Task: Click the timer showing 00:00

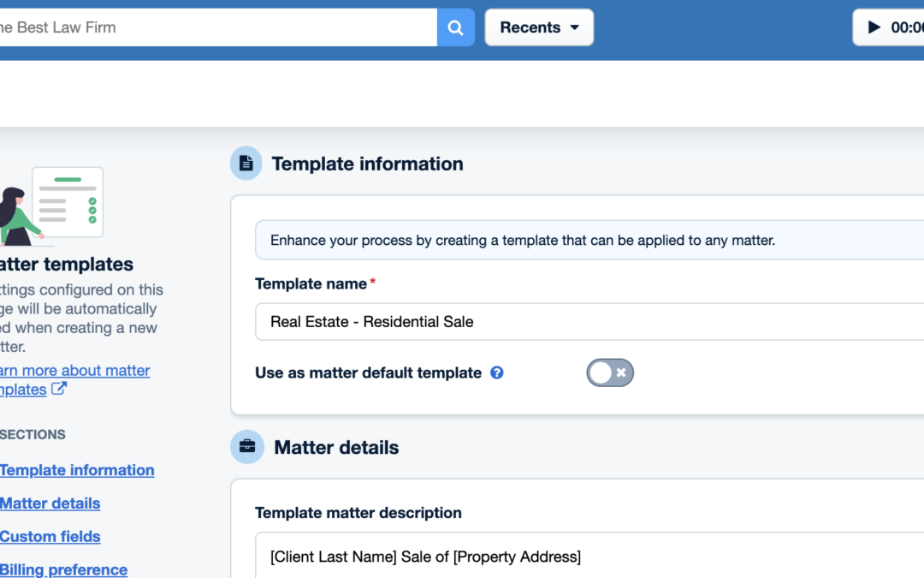Action: [x=909, y=27]
